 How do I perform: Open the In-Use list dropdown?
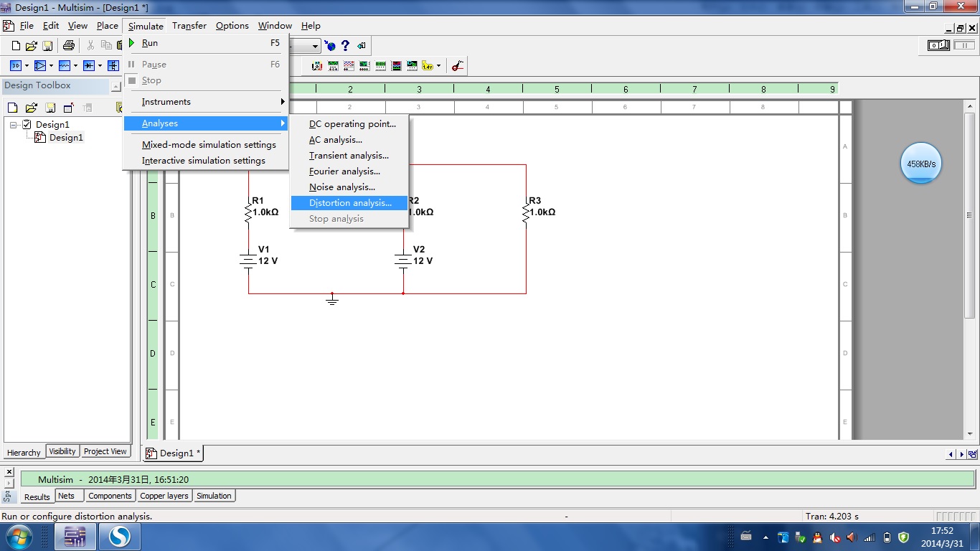tap(315, 46)
